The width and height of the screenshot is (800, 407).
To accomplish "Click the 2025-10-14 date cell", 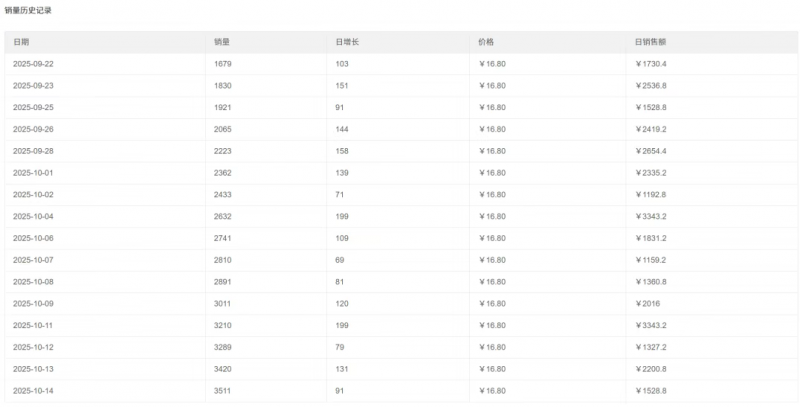I will click(x=35, y=390).
